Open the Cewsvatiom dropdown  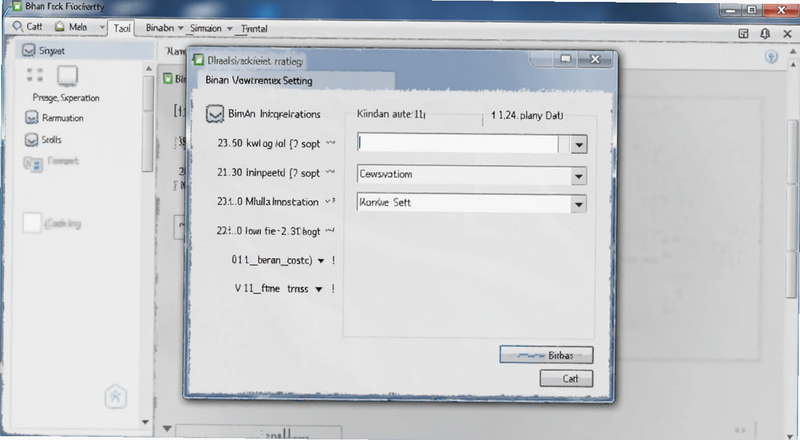[579, 177]
